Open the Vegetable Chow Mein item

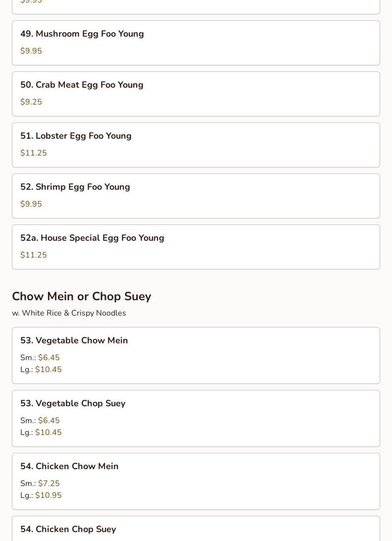74,340
